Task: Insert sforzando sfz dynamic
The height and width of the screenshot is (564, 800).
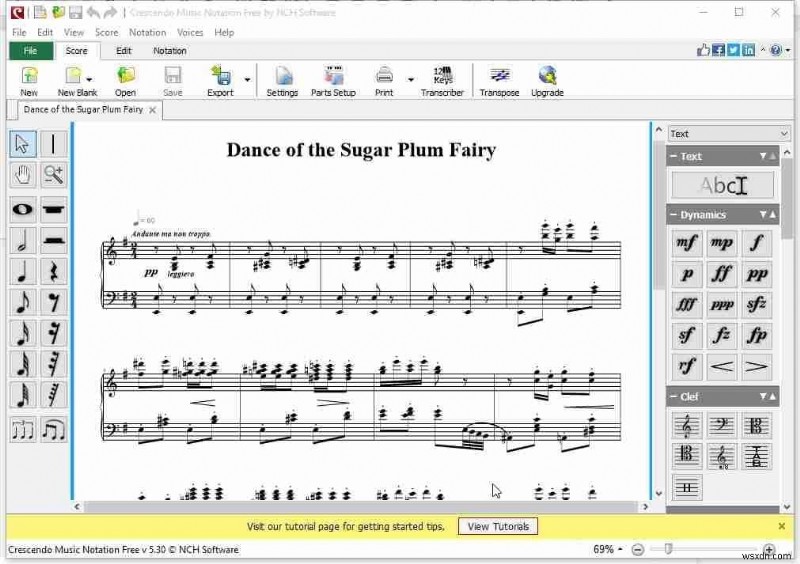Action: pyautogui.click(x=757, y=305)
